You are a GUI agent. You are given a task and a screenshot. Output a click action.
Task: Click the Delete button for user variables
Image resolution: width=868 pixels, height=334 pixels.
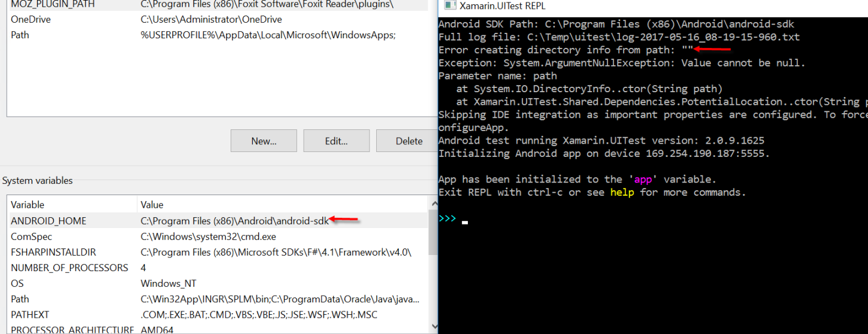coord(409,141)
